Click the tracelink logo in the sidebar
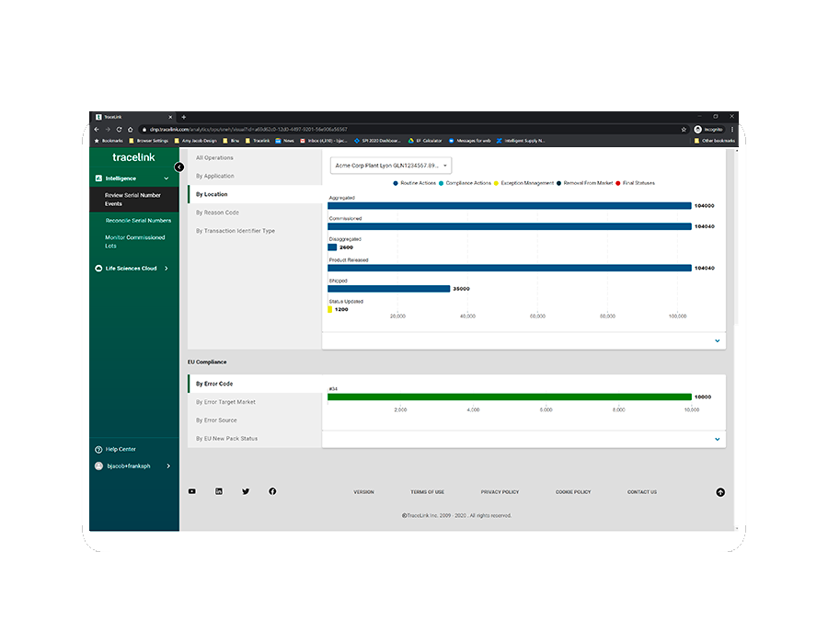828x644 pixels. coord(133,157)
